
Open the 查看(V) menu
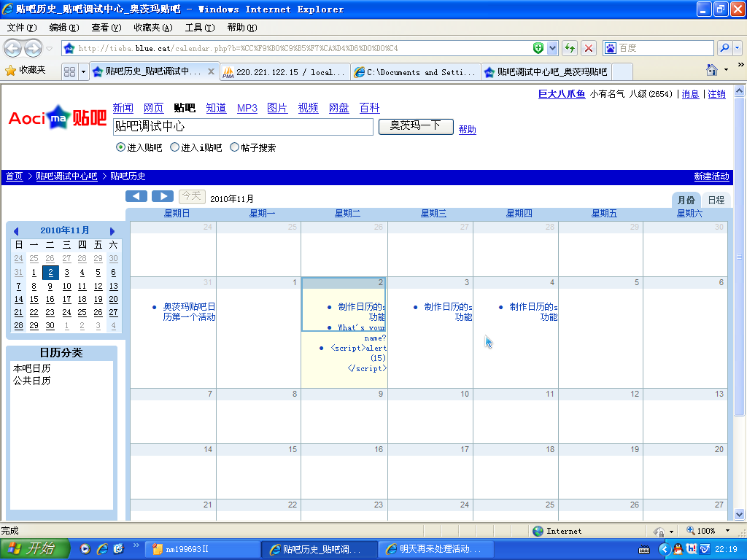pyautogui.click(x=107, y=28)
